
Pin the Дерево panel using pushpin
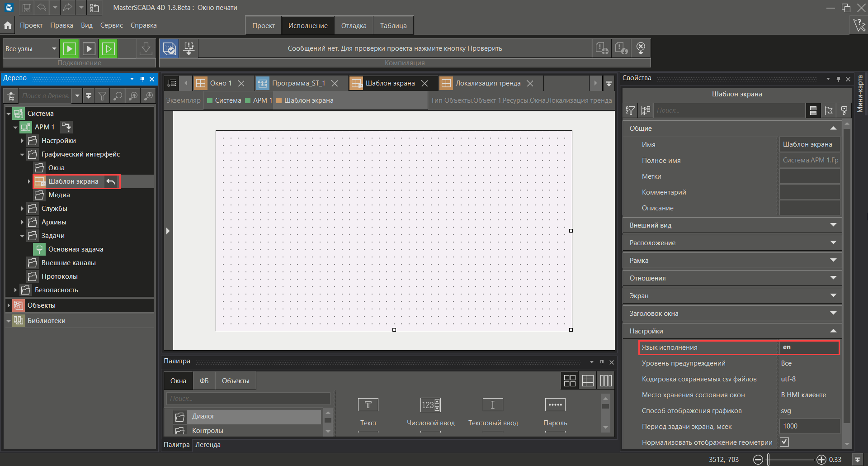tap(142, 79)
